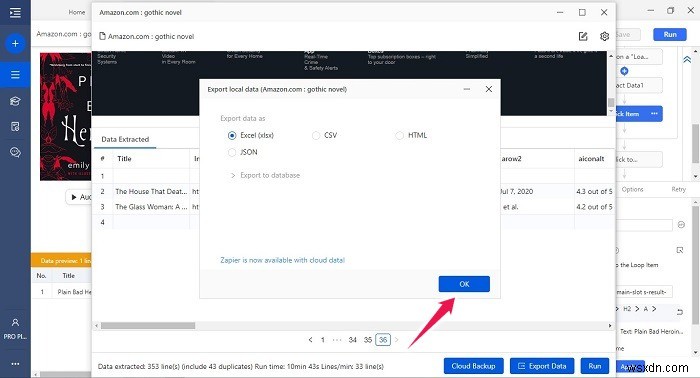Viewport: 700px width, 378px height.
Task: Open Click Item step ellipsis menu
Action: [654, 114]
